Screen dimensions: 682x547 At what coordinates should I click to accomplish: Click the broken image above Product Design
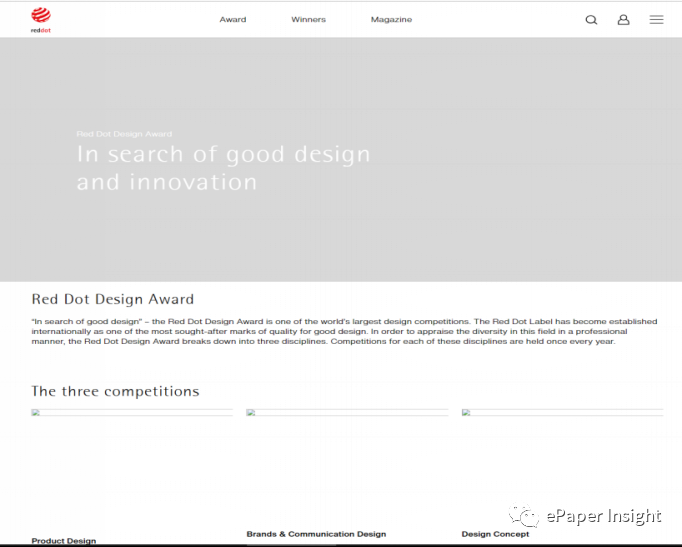point(132,413)
